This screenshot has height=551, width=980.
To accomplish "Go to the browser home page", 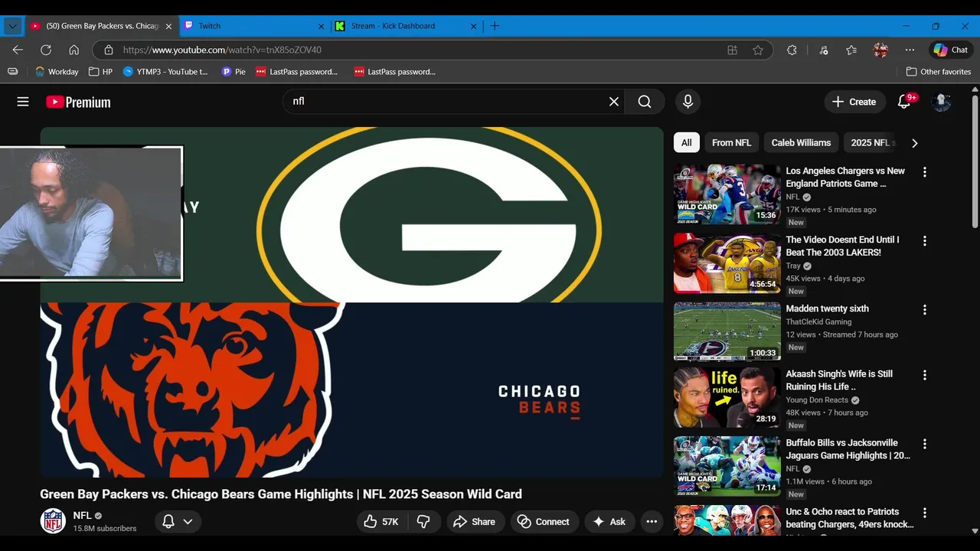I will pyautogui.click(x=73, y=50).
